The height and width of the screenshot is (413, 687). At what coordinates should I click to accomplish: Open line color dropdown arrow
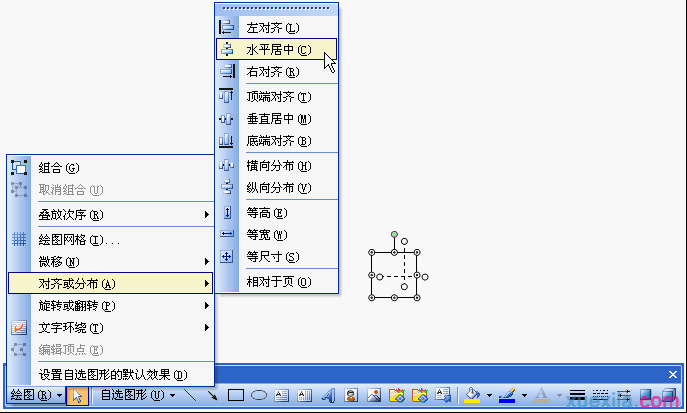524,395
